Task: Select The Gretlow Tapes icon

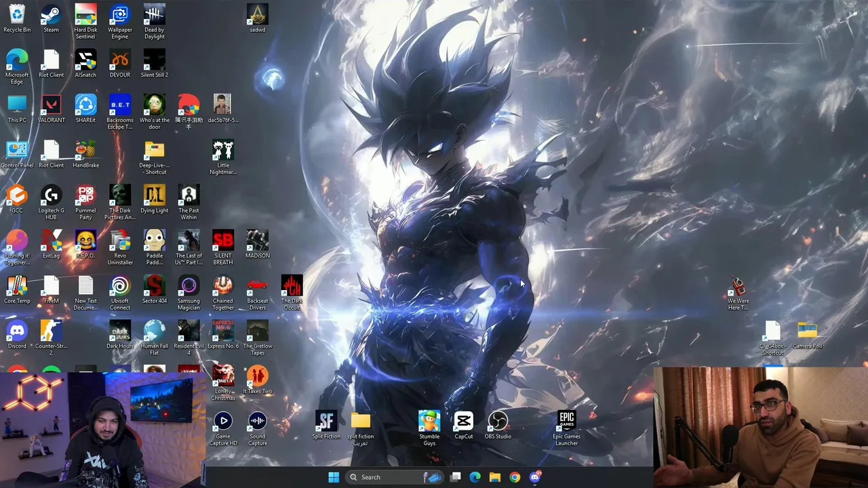Action: (258, 338)
